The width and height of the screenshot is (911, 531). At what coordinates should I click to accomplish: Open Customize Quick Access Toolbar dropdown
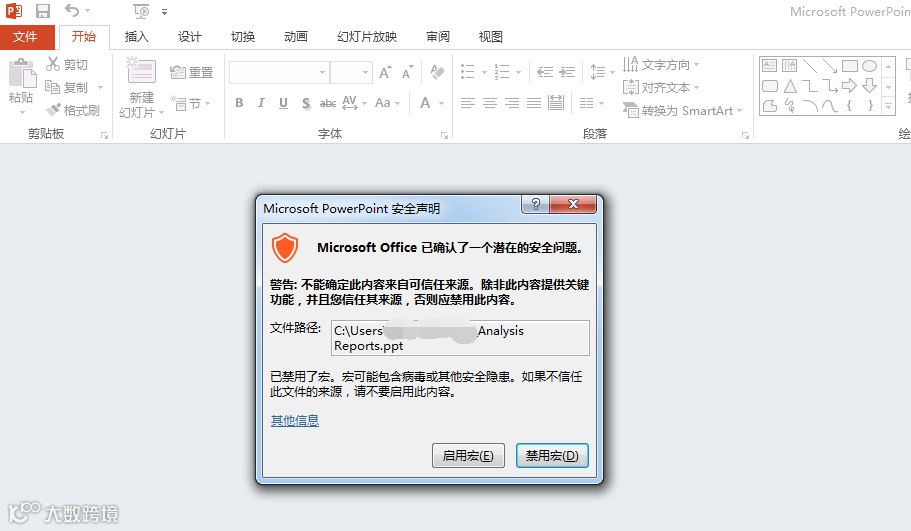pos(164,12)
